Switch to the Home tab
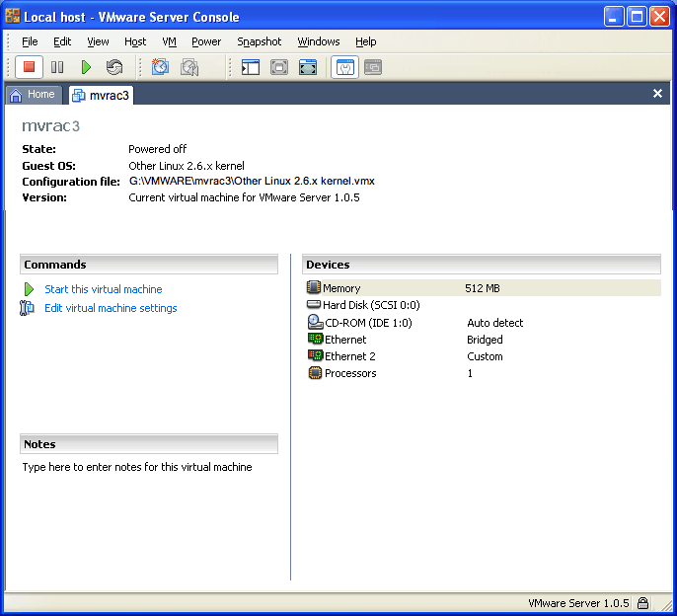677x616 pixels. pos(33,95)
